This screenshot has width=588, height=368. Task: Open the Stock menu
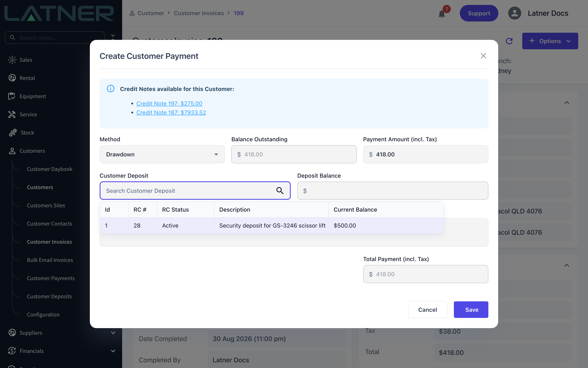point(27,133)
